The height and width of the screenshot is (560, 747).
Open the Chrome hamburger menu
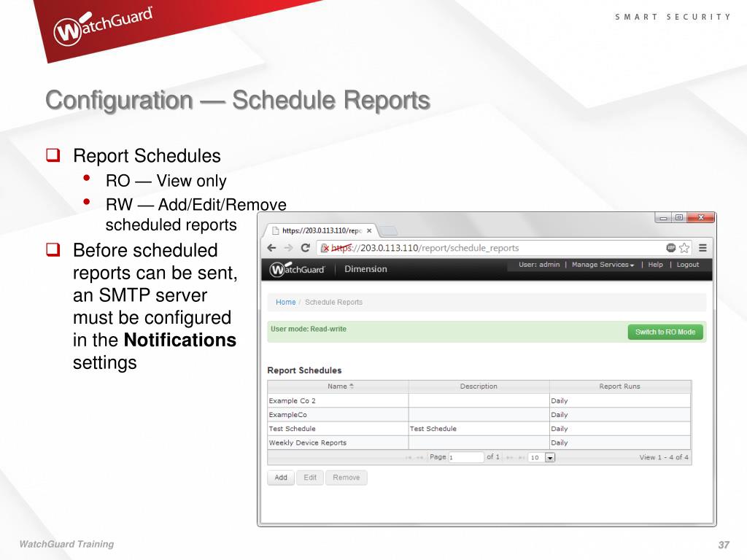pyautogui.click(x=703, y=248)
